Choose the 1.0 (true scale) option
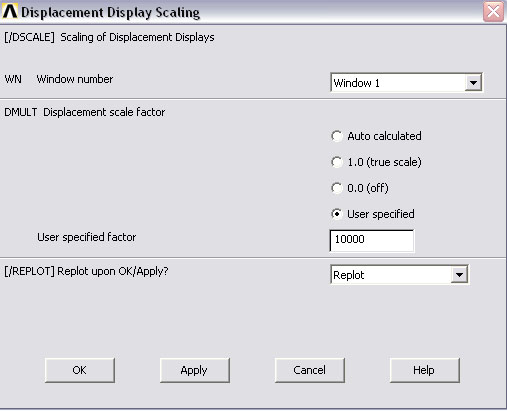The image size is (507, 411). click(x=337, y=162)
